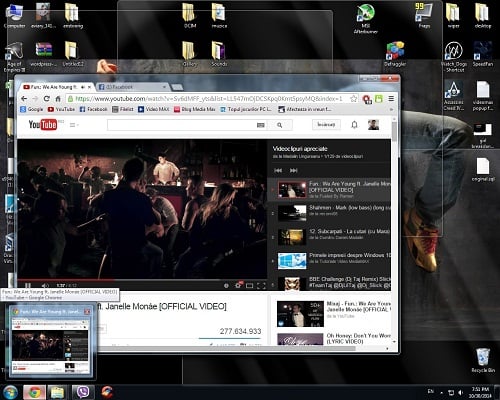Skip to next playlist video
This screenshot has width=500, height=400.
293,170
